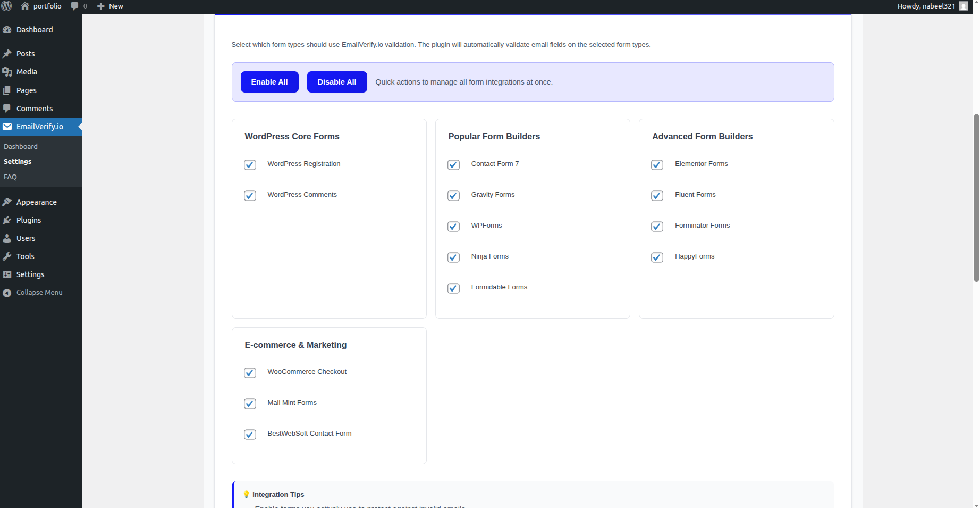
Task: Toggle WPForms checkbox
Action: click(x=453, y=227)
